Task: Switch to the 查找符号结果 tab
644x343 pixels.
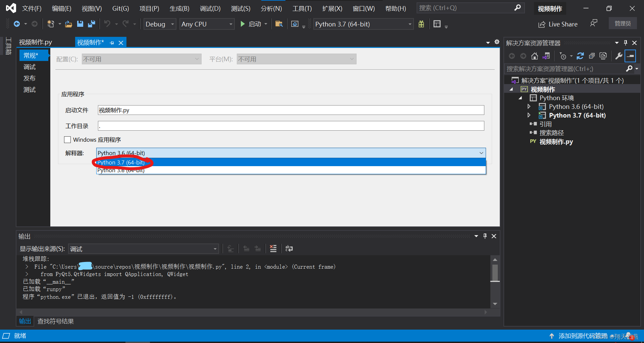Action: tap(56, 321)
